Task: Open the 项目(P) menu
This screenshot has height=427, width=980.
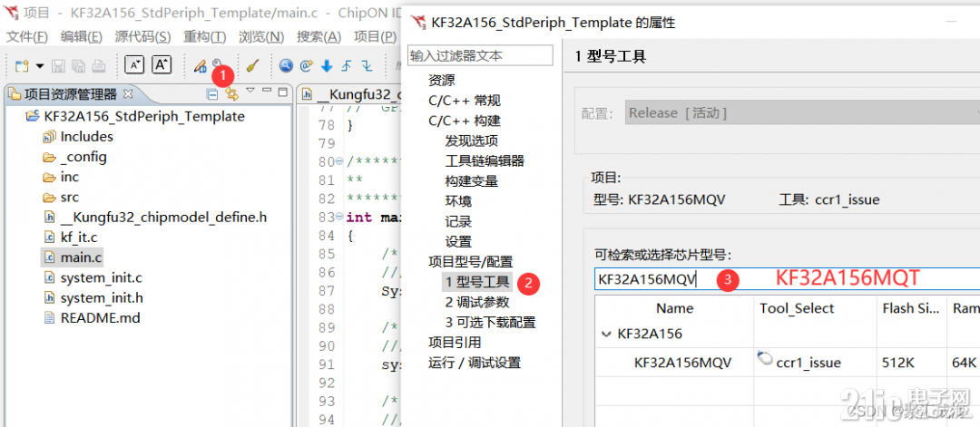Action: click(x=375, y=37)
